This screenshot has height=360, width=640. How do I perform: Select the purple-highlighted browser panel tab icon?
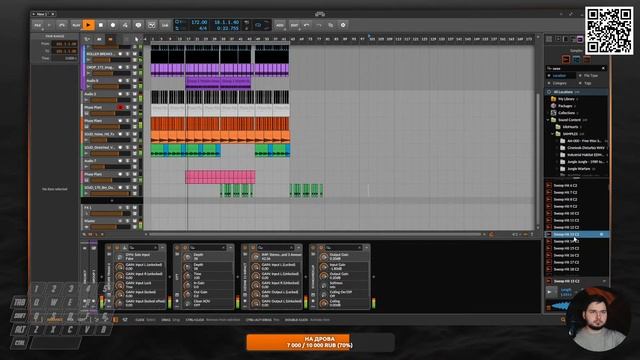pos(580,39)
